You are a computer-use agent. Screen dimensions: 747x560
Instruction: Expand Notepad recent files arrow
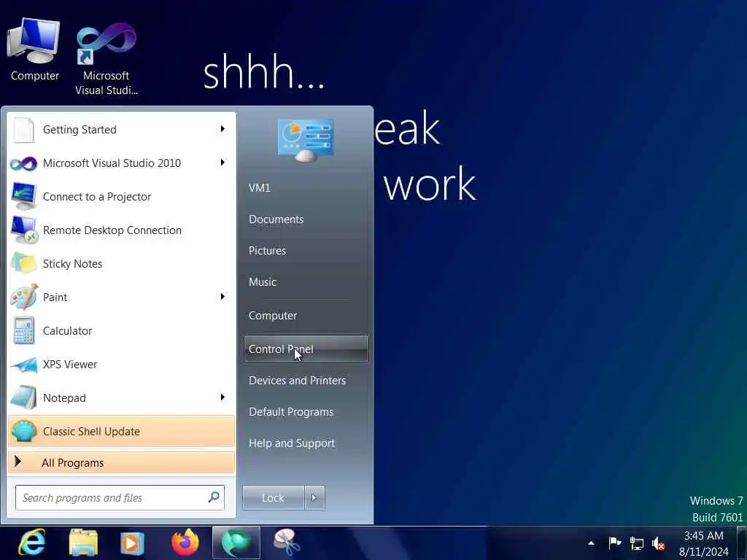[222, 397]
